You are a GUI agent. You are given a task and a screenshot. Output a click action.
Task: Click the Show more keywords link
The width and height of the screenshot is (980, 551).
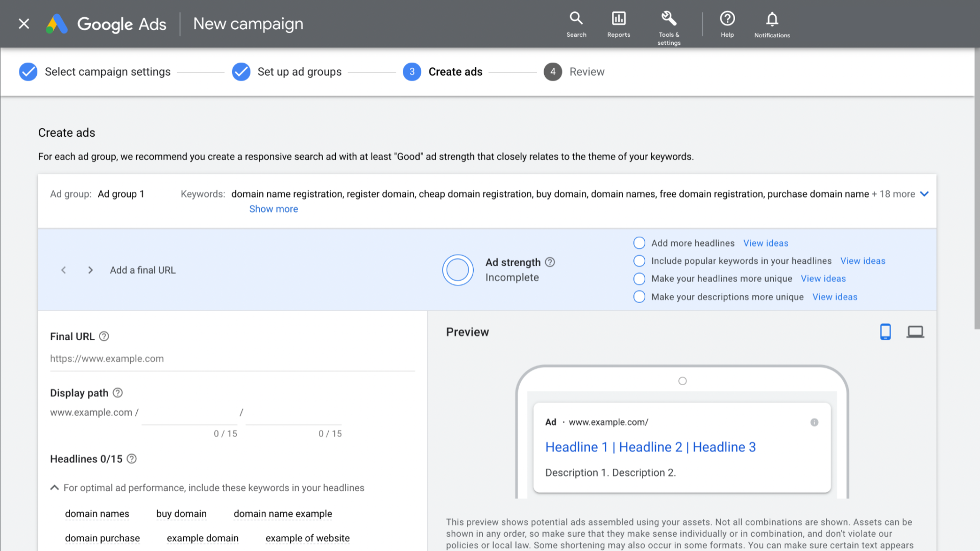(273, 209)
